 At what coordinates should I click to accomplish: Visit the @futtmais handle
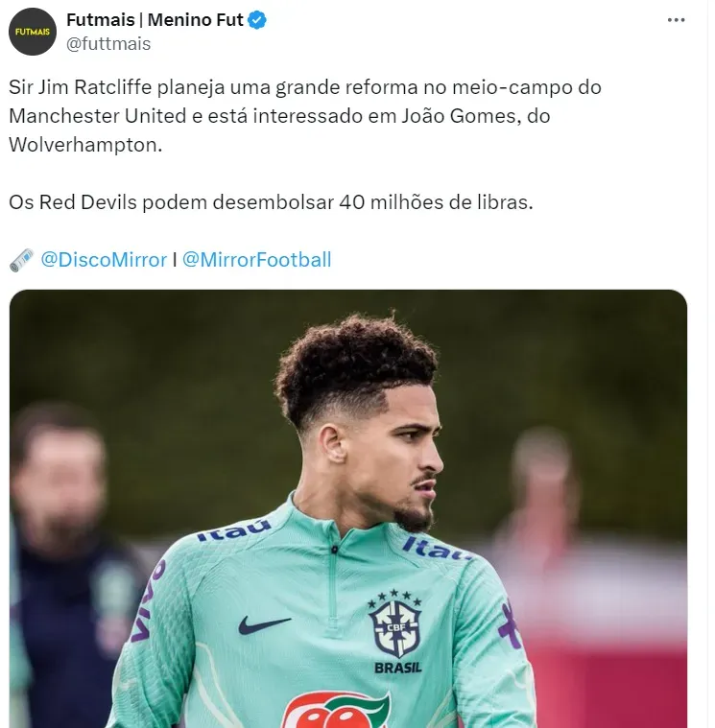(108, 44)
